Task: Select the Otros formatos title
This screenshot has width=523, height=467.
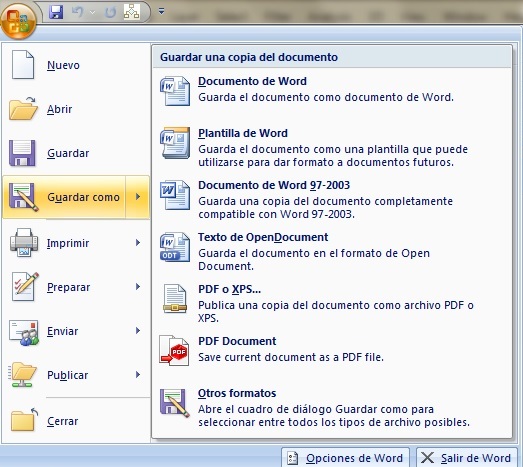Action: pos(237,393)
